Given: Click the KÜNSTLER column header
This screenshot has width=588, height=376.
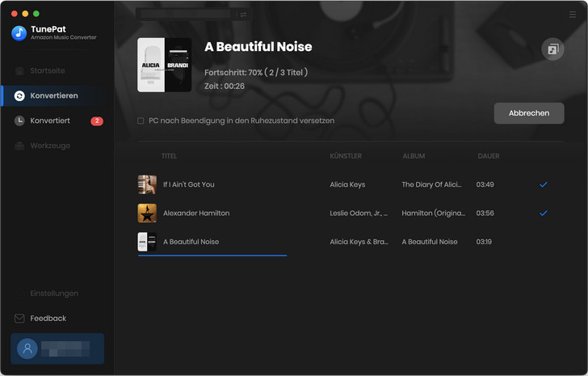Looking at the screenshot, I should (x=346, y=156).
